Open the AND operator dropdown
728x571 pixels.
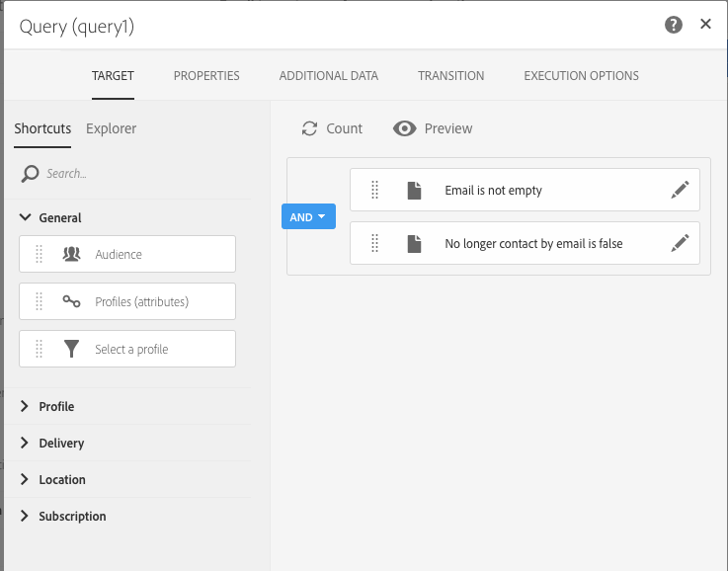point(309,216)
